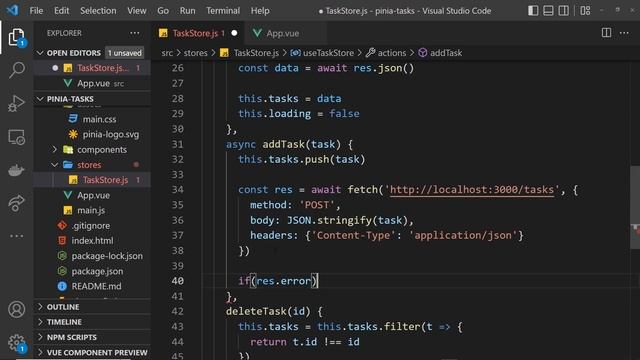Viewport: 640px width, 360px height.
Task: Toggle primary side bar visibility
Action: coord(533,11)
